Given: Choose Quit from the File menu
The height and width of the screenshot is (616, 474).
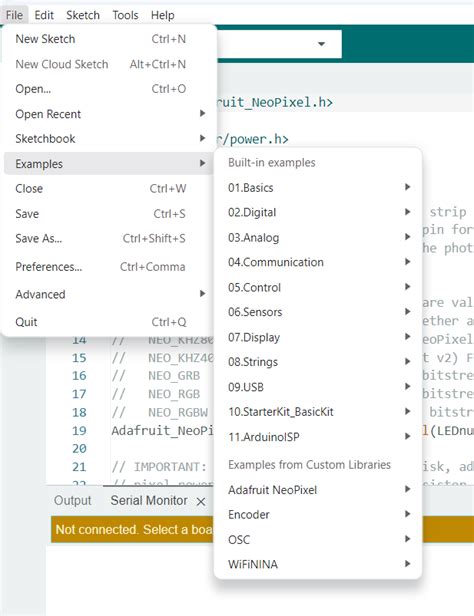Looking at the screenshot, I should 109,322.
